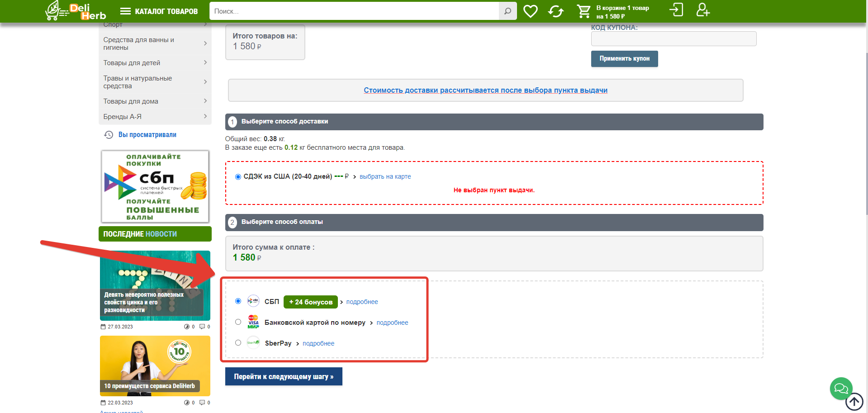This screenshot has height=413, width=868.
Task: Click the search magnifier icon
Action: pos(508,11)
